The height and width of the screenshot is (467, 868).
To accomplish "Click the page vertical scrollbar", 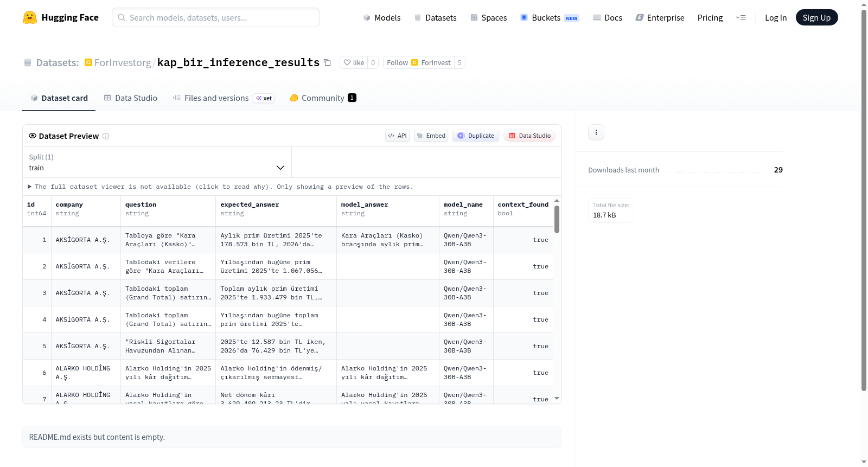I will [864, 200].
